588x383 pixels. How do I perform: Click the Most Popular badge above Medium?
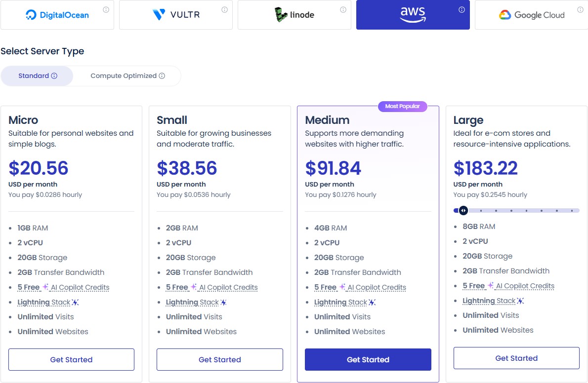[403, 106]
